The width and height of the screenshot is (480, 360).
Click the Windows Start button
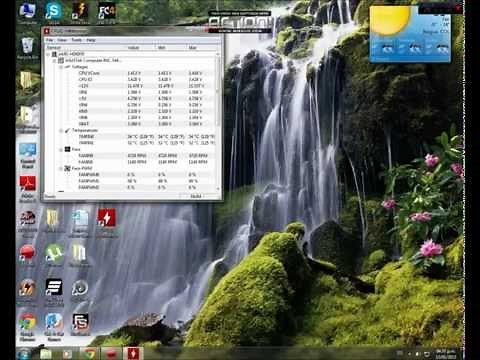[x=24, y=353]
